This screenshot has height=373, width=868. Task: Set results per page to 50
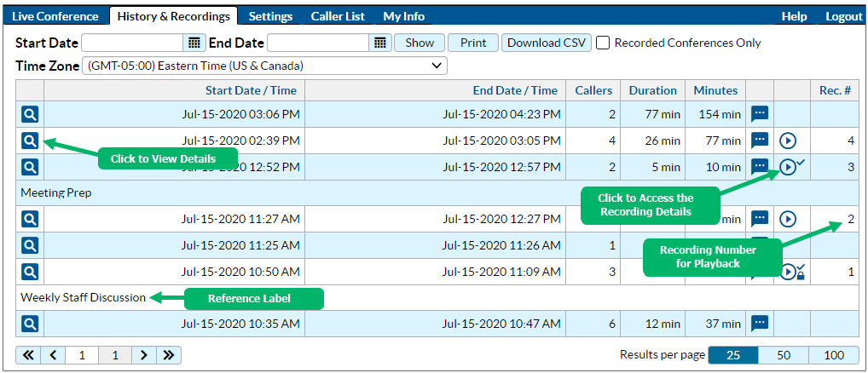pos(784,354)
